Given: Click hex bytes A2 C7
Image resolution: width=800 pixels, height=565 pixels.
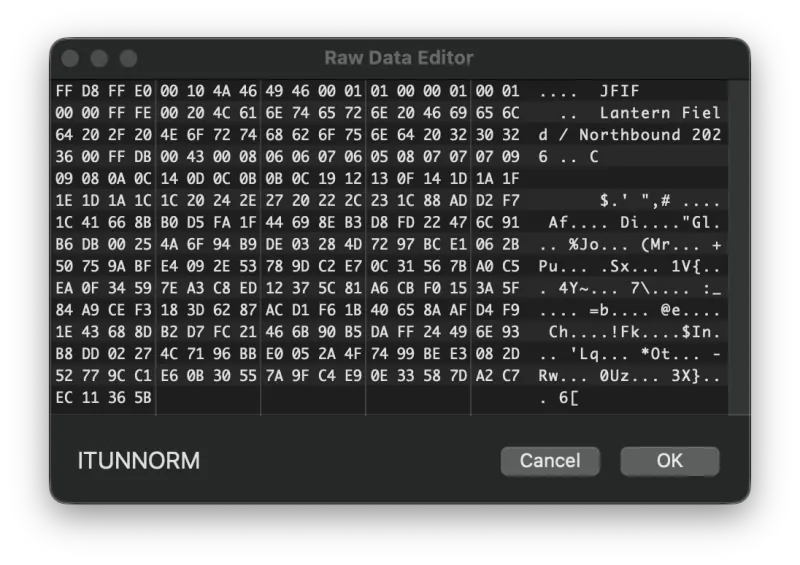Looking at the screenshot, I should [497, 376].
